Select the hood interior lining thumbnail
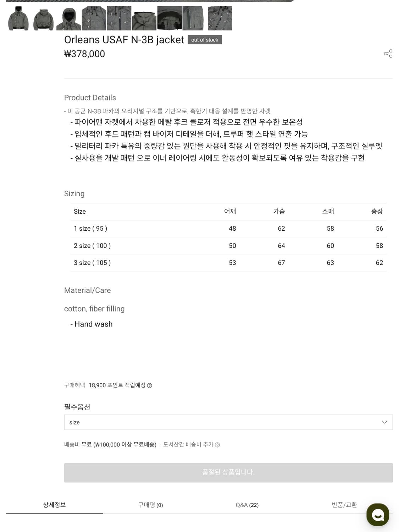399x532 pixels. pyautogui.click(x=170, y=18)
